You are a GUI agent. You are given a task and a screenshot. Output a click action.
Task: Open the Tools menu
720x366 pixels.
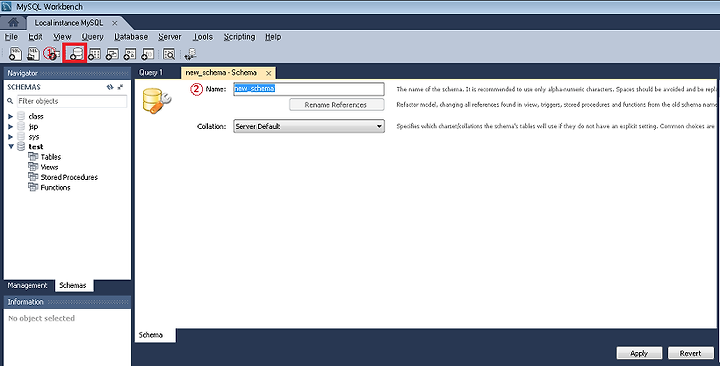point(202,37)
